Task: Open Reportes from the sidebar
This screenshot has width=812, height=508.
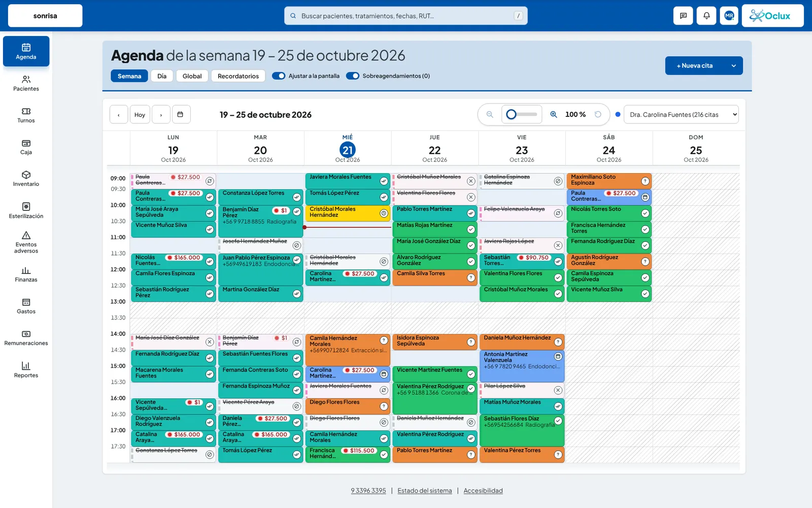Action: 26,370
